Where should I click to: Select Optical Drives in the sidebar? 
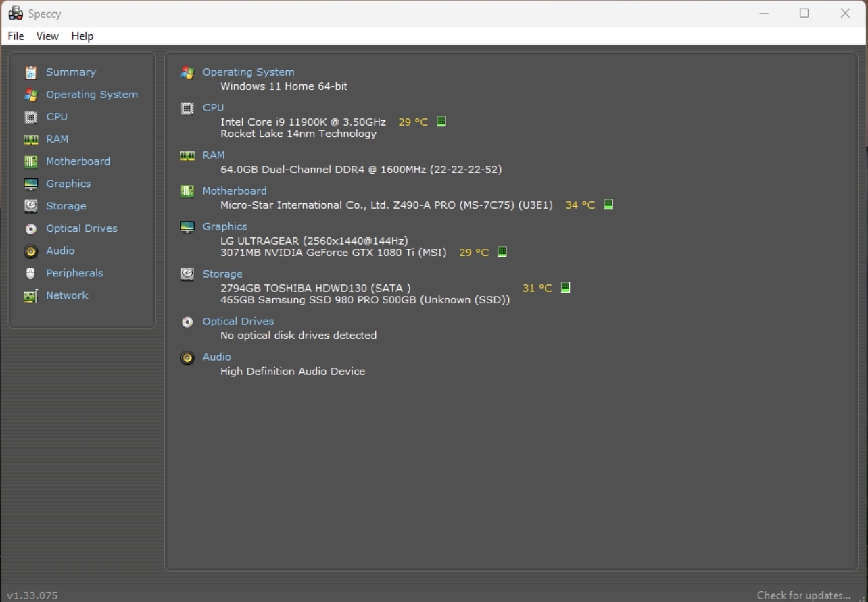pyautogui.click(x=81, y=228)
